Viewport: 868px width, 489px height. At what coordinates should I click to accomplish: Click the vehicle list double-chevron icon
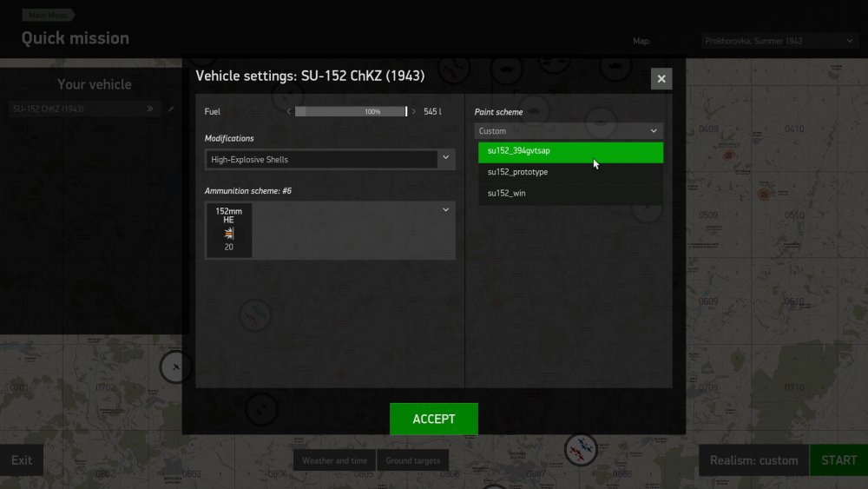pyautogui.click(x=150, y=109)
